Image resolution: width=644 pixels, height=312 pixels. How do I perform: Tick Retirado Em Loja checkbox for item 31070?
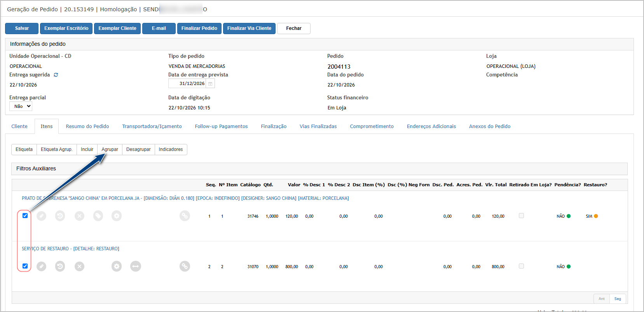click(x=521, y=266)
